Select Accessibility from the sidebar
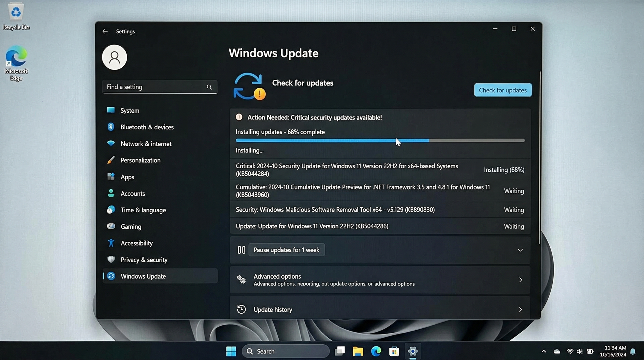 tap(136, 243)
